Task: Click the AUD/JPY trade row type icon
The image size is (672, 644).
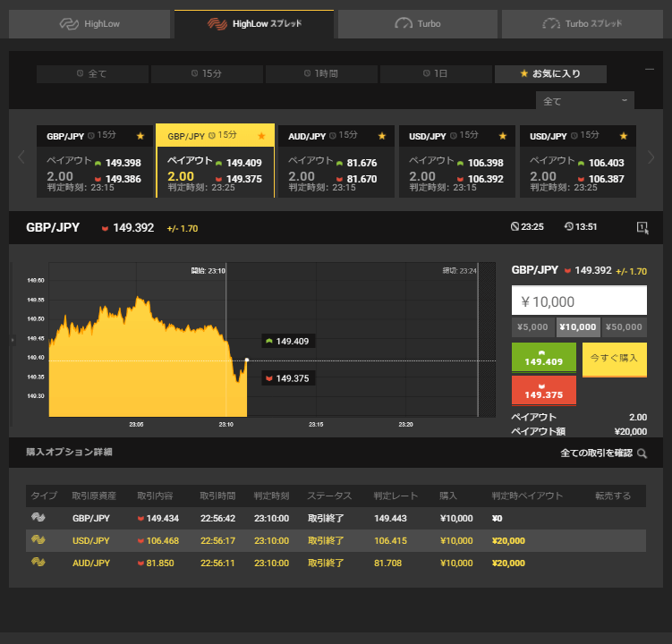Action: (38, 562)
